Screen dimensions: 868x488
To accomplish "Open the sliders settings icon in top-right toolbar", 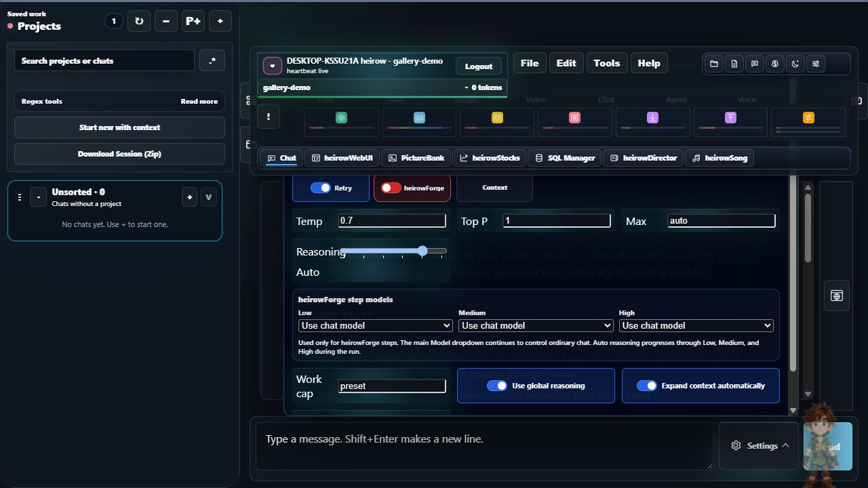I will coord(816,64).
